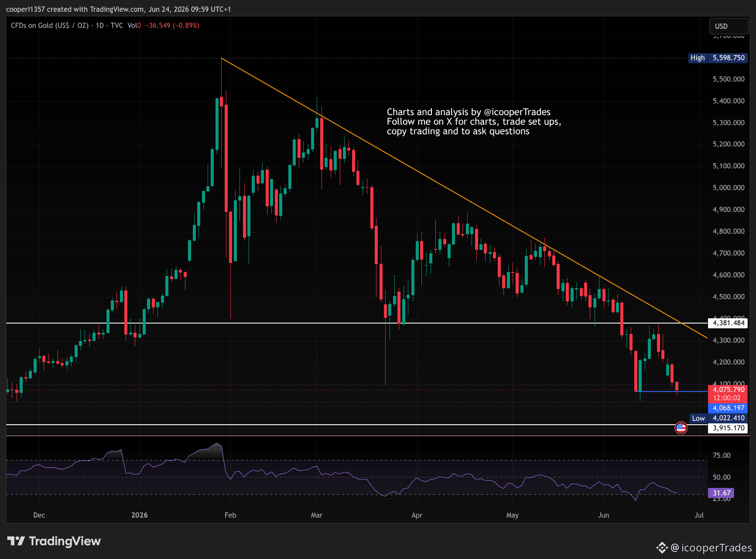Select the 'CFDs on Gold (US$ / OZ)' symbol title

click(x=50, y=26)
